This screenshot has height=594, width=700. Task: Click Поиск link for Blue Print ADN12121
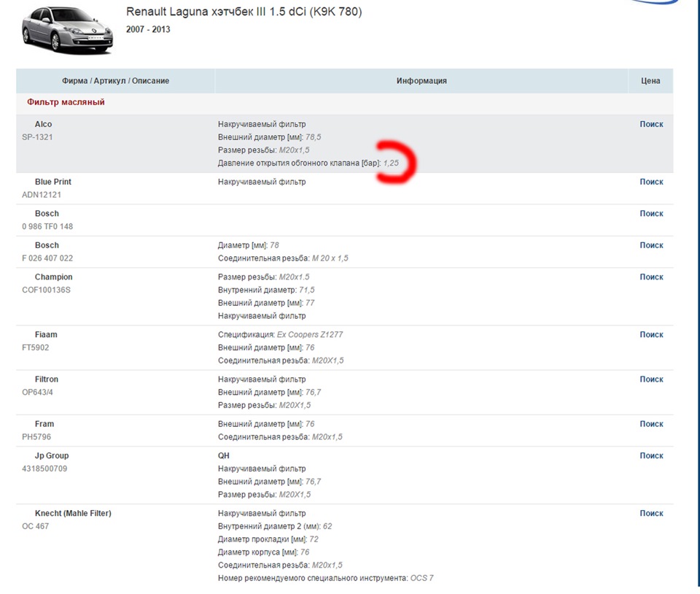tap(651, 182)
